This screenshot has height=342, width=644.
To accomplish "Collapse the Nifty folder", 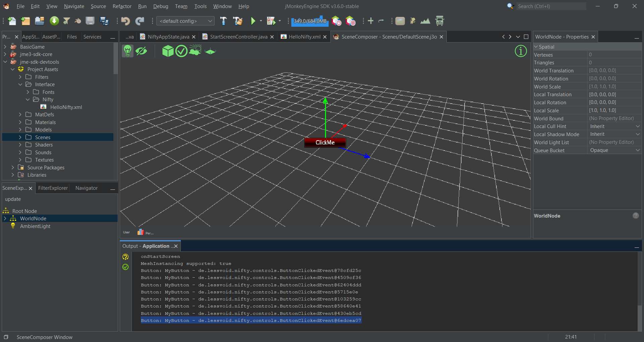I will (28, 100).
